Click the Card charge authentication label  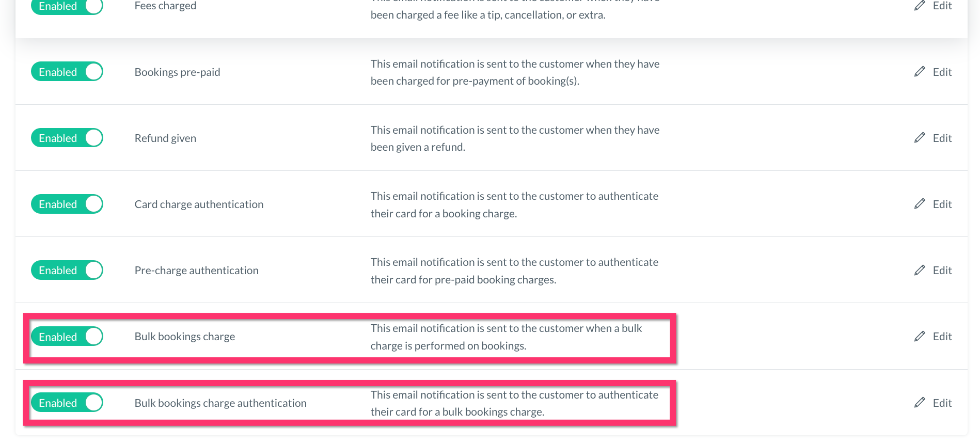[199, 204]
